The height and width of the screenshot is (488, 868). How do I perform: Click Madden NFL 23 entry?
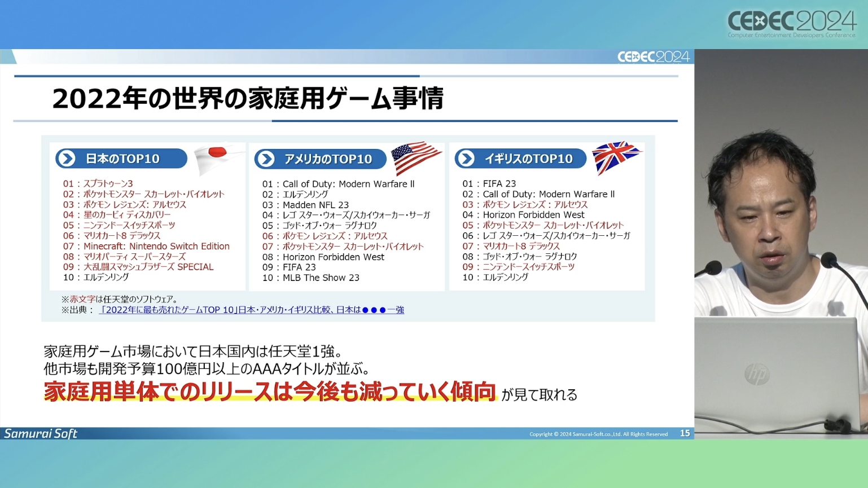tap(305, 205)
